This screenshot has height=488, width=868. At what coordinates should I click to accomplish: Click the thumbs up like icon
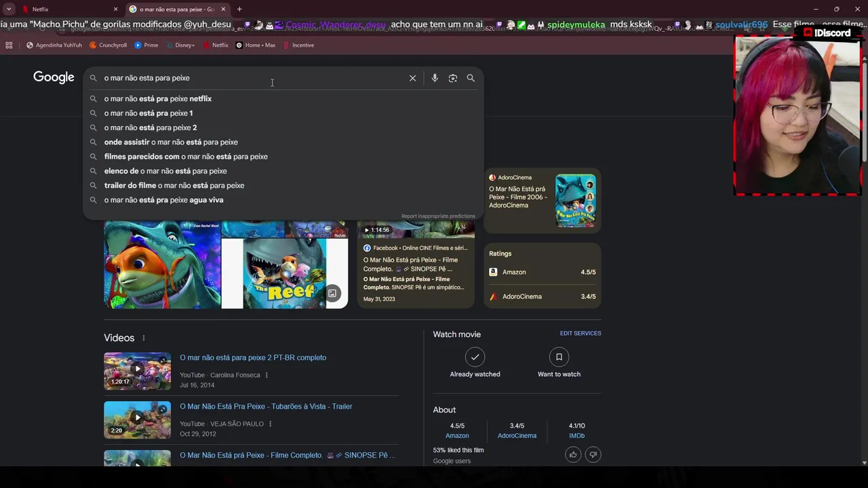tap(573, 454)
